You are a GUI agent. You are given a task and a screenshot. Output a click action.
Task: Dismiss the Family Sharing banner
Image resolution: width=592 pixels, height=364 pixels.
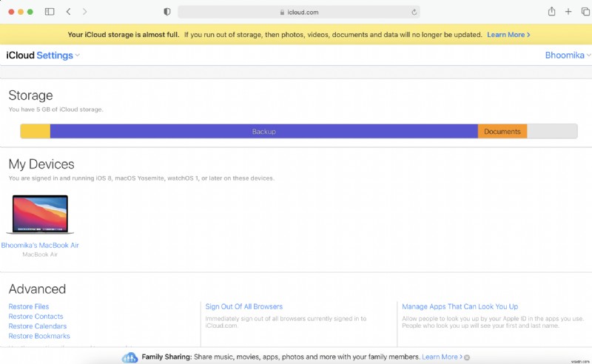467,357
